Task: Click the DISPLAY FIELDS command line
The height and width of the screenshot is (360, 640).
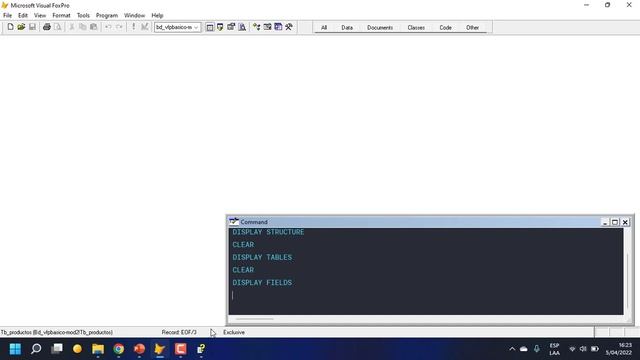Action: [x=262, y=282]
